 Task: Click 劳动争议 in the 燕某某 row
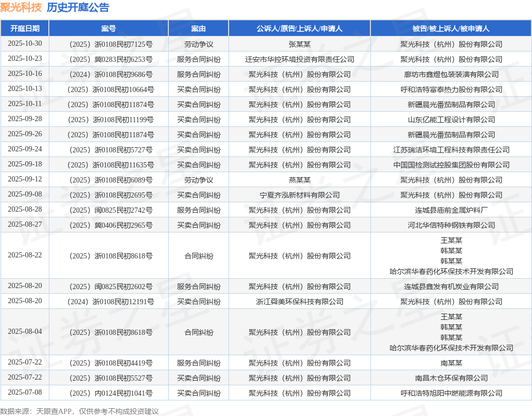coord(199,180)
